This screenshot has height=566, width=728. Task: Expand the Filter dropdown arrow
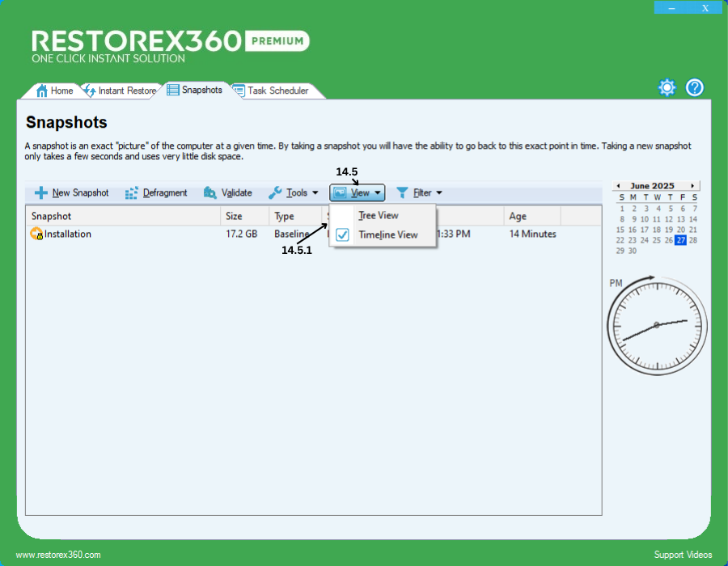pyautogui.click(x=438, y=192)
